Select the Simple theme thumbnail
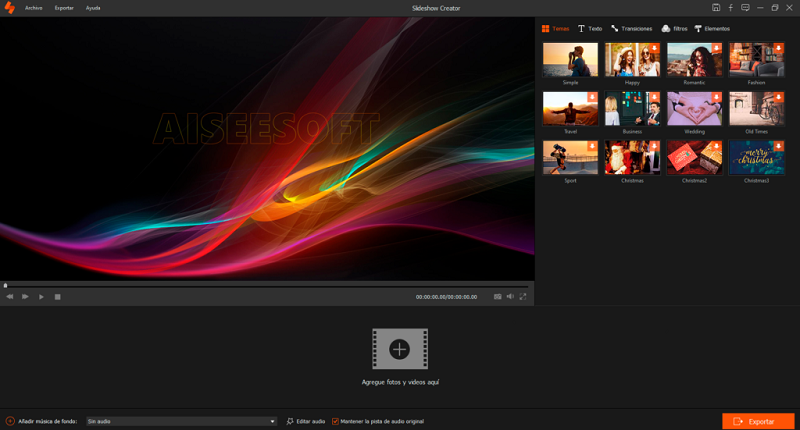 [x=570, y=60]
